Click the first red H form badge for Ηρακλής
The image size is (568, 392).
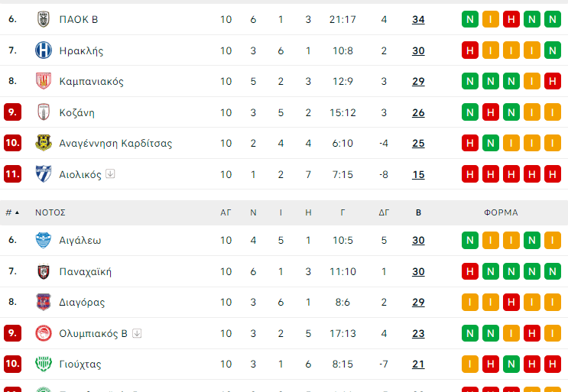pos(469,51)
